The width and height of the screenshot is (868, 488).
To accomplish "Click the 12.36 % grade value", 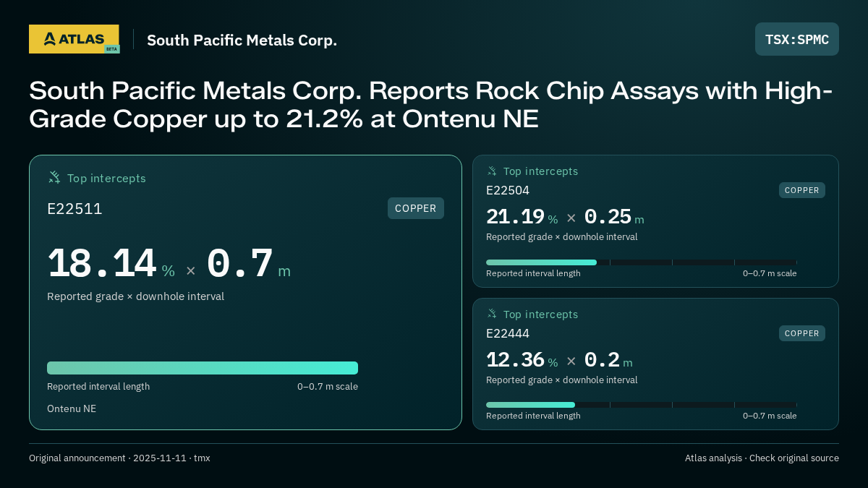I will 522,359.
